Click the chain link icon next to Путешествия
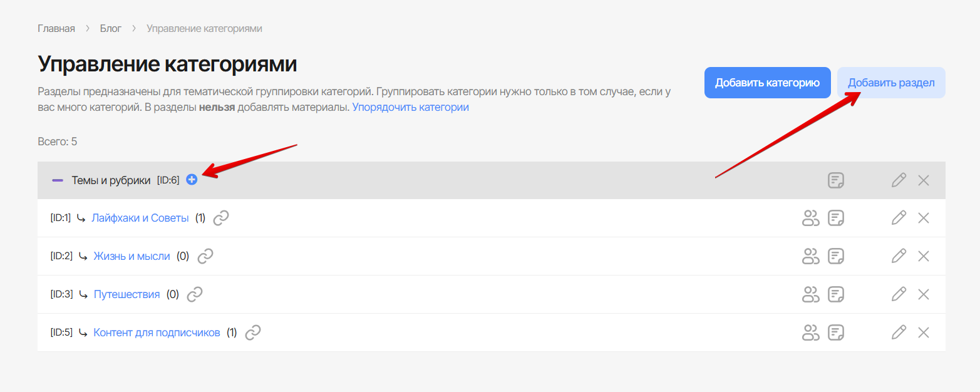Screen dimensions: 980x392 pos(195,294)
